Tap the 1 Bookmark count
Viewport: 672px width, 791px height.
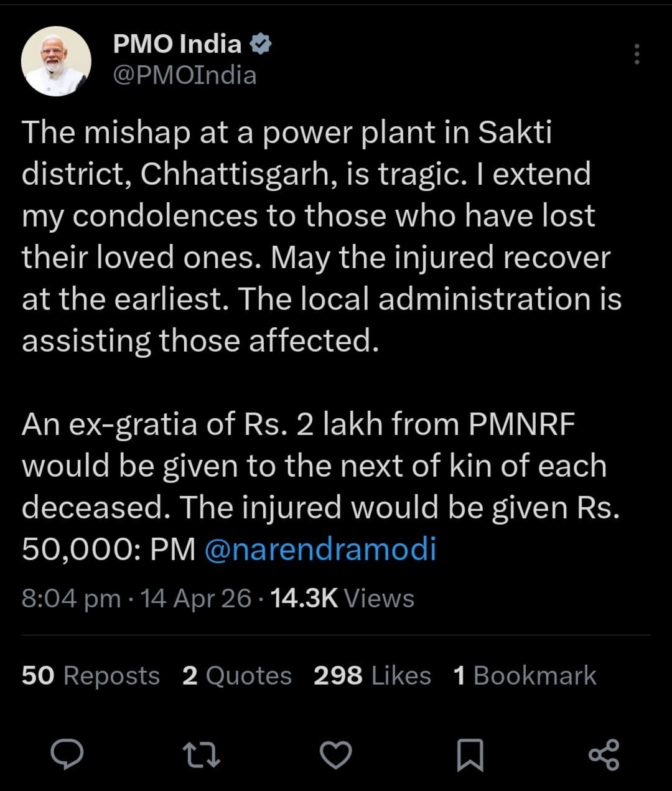click(x=525, y=676)
